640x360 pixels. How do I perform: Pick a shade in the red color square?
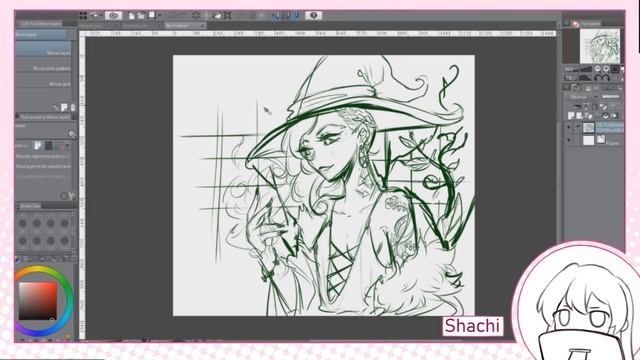point(38,301)
